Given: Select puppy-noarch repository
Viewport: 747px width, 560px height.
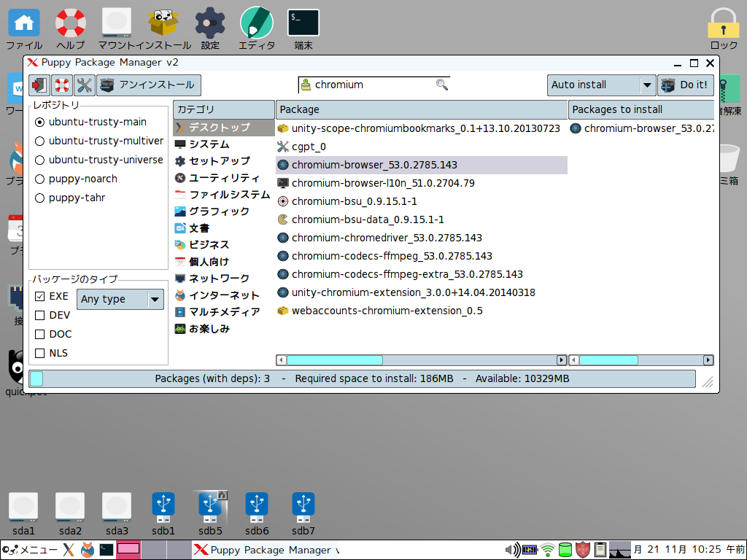Looking at the screenshot, I should [x=76, y=179].
